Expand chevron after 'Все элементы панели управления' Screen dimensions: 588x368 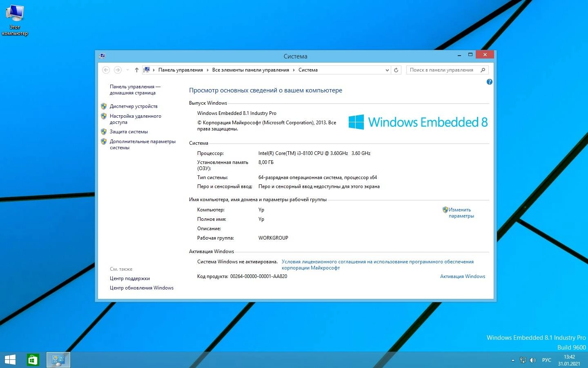point(294,70)
